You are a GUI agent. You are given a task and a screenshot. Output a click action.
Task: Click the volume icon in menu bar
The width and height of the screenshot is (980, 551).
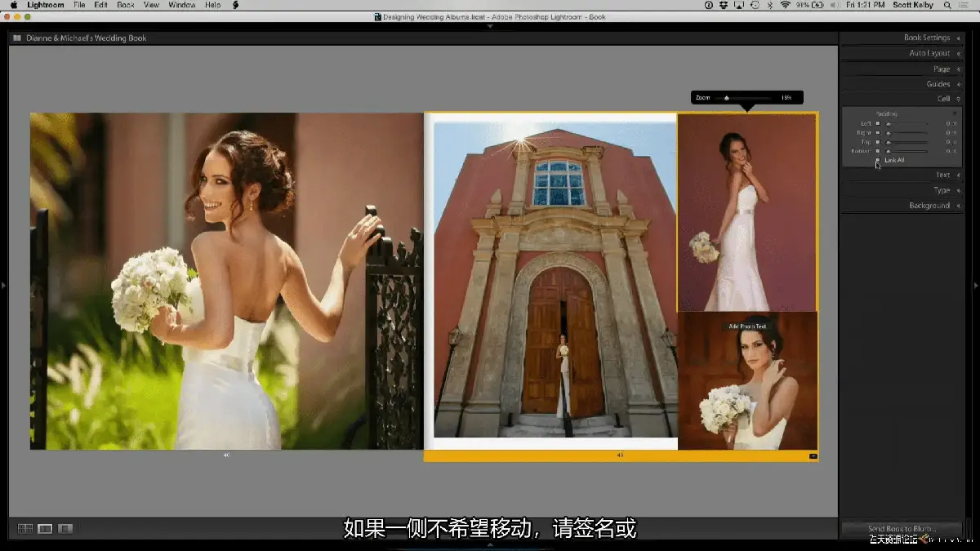(x=835, y=5)
